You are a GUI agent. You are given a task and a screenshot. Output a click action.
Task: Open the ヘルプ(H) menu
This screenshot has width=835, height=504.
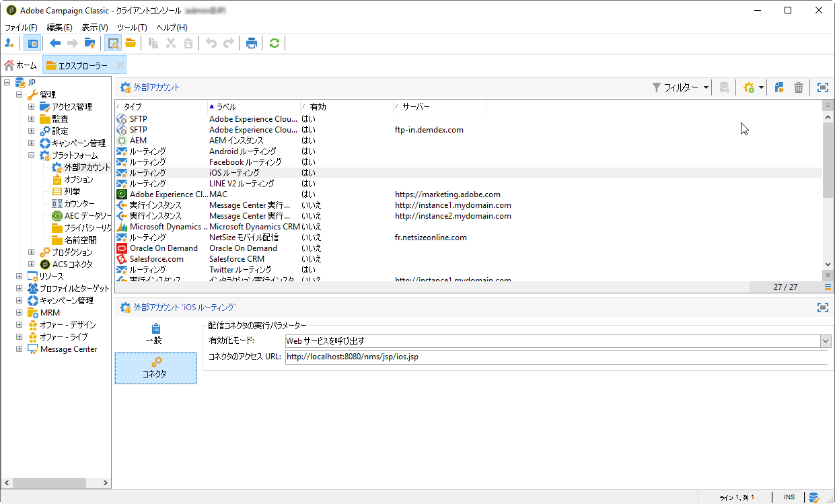pos(172,28)
